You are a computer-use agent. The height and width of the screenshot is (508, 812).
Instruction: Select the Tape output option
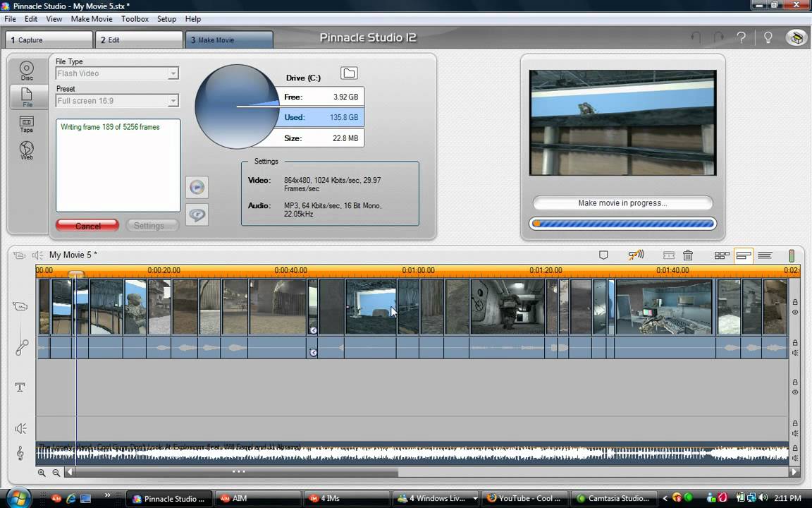pyautogui.click(x=27, y=124)
